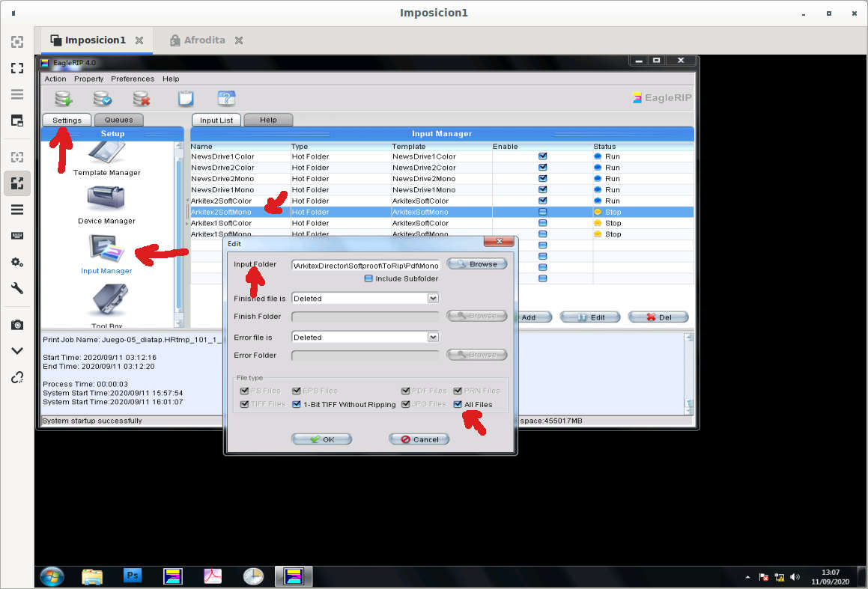Open the Input Manager setup icon

(x=106, y=252)
